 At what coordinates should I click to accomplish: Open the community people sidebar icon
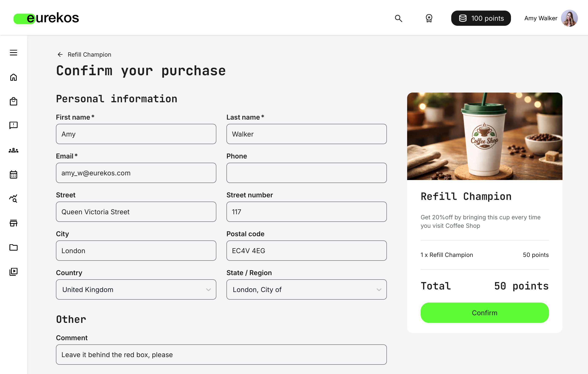click(14, 150)
